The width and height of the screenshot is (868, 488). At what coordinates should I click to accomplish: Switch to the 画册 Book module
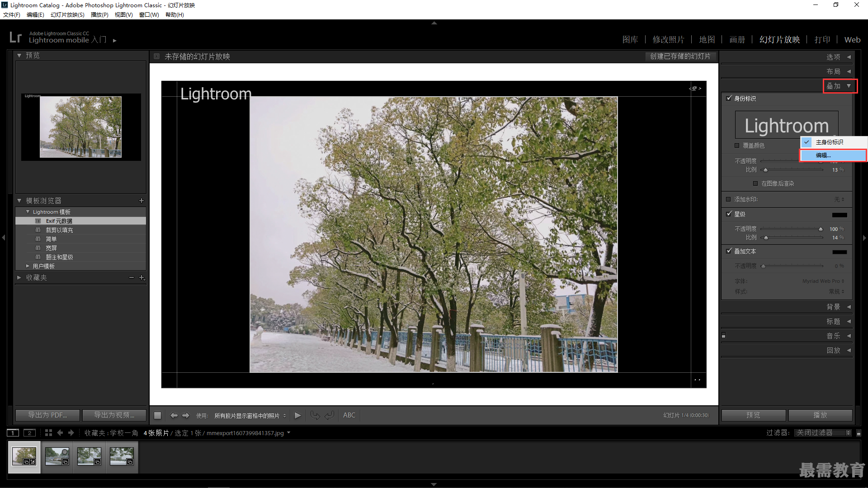(737, 40)
